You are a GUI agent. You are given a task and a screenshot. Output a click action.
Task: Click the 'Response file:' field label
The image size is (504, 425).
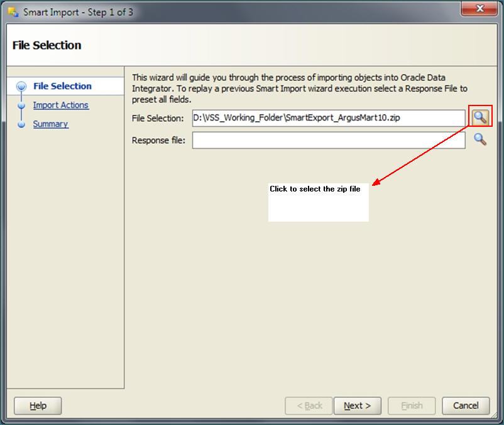pyautogui.click(x=158, y=140)
